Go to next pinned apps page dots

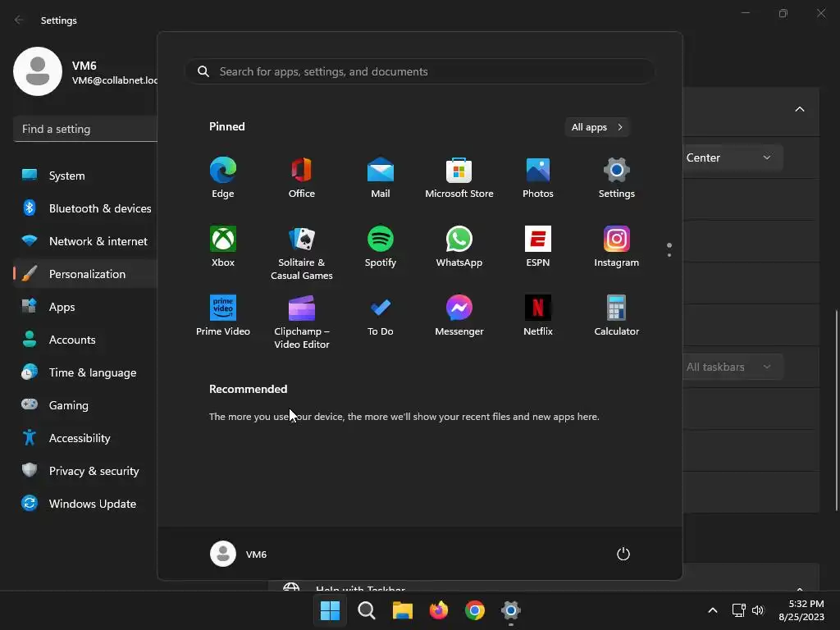pos(669,250)
